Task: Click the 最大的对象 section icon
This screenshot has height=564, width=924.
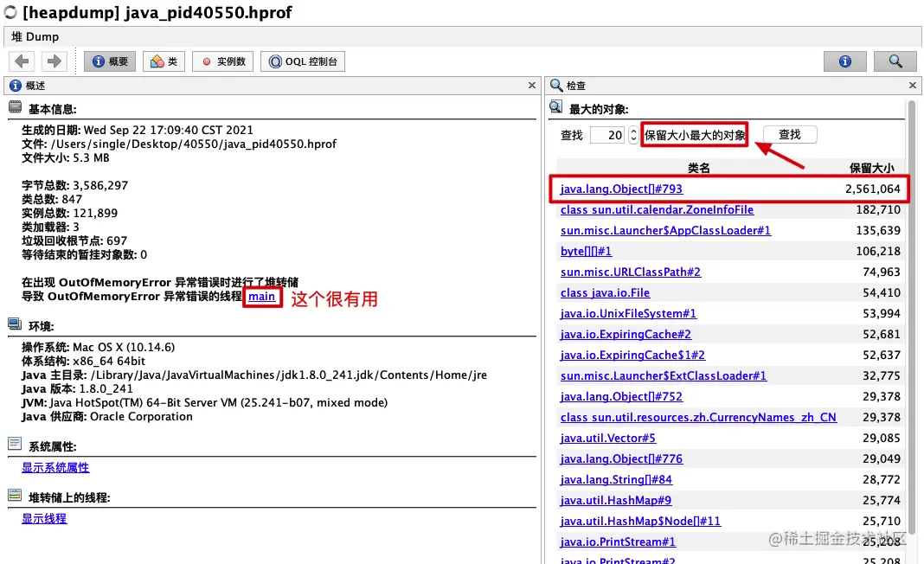Action: [555, 107]
